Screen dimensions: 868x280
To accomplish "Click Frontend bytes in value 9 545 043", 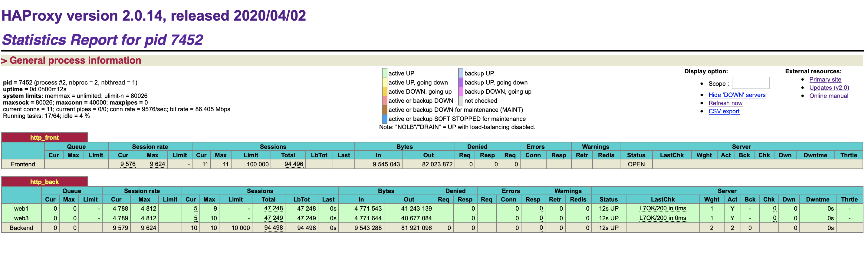I will point(386,164).
